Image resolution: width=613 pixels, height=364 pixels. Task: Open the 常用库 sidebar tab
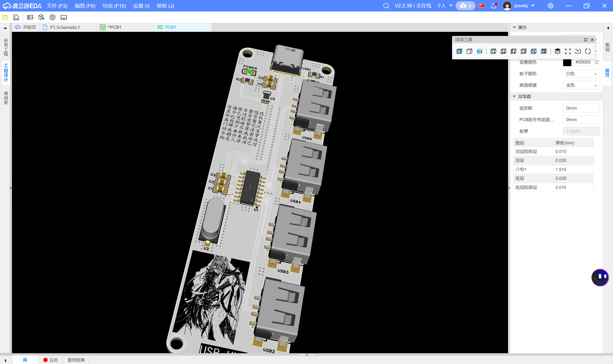(6, 98)
